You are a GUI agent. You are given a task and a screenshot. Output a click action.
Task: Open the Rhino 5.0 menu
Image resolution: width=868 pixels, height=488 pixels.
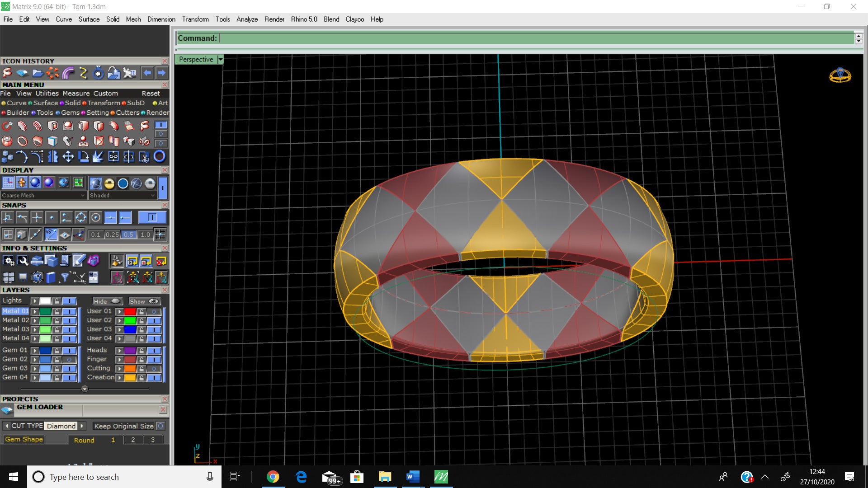[x=304, y=19]
